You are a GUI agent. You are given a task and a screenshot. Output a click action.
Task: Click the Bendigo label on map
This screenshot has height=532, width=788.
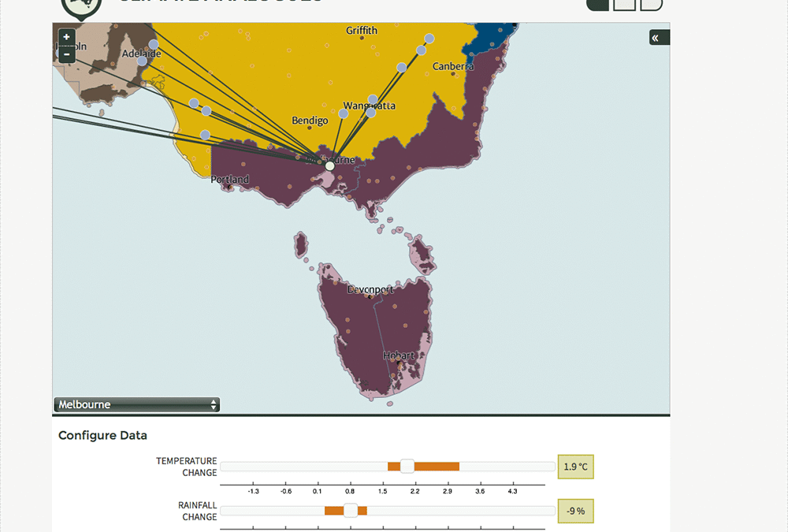coord(310,121)
